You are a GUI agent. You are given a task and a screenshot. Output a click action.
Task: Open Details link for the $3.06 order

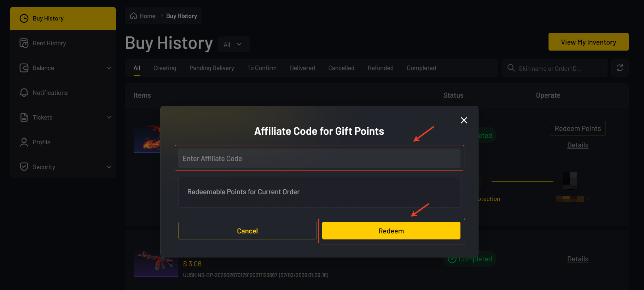tap(578, 259)
